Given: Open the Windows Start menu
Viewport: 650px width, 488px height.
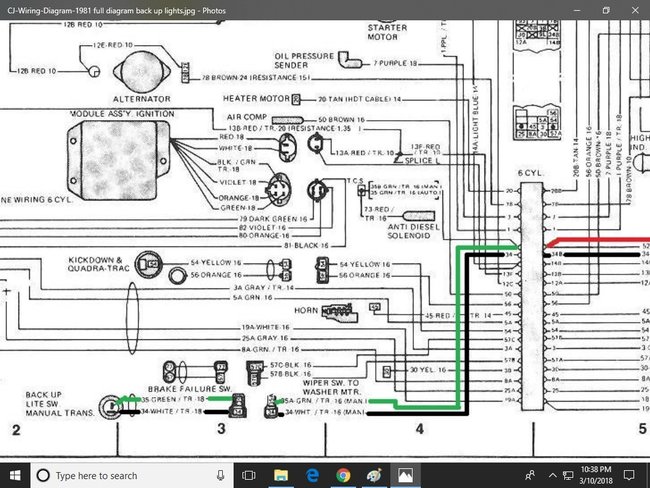Looking at the screenshot, I should pos(15,475).
